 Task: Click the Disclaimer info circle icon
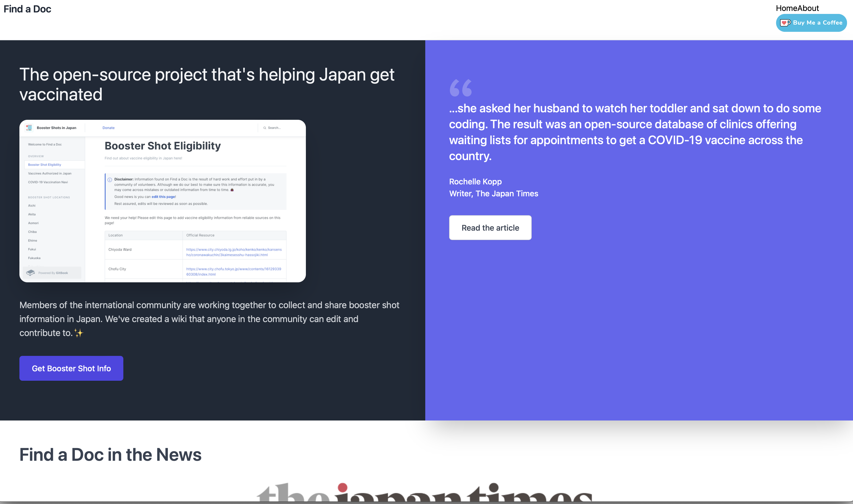point(110,180)
